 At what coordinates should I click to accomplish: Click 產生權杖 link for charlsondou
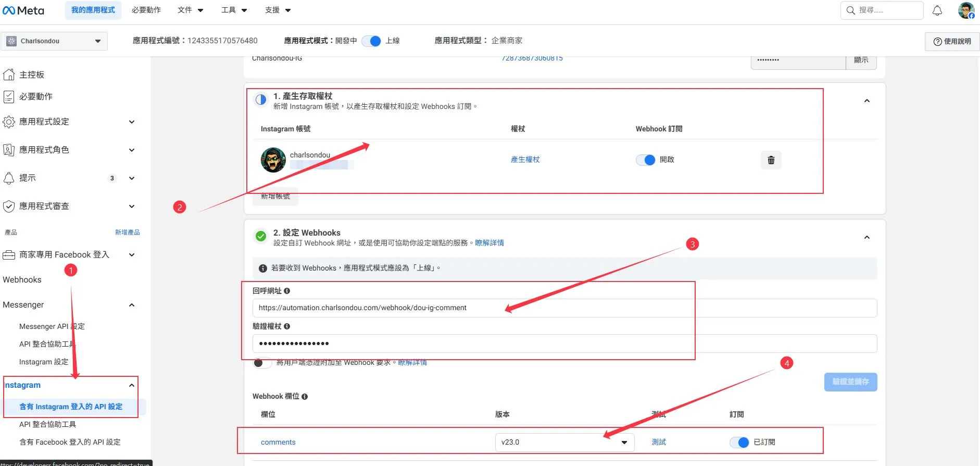[x=525, y=160]
